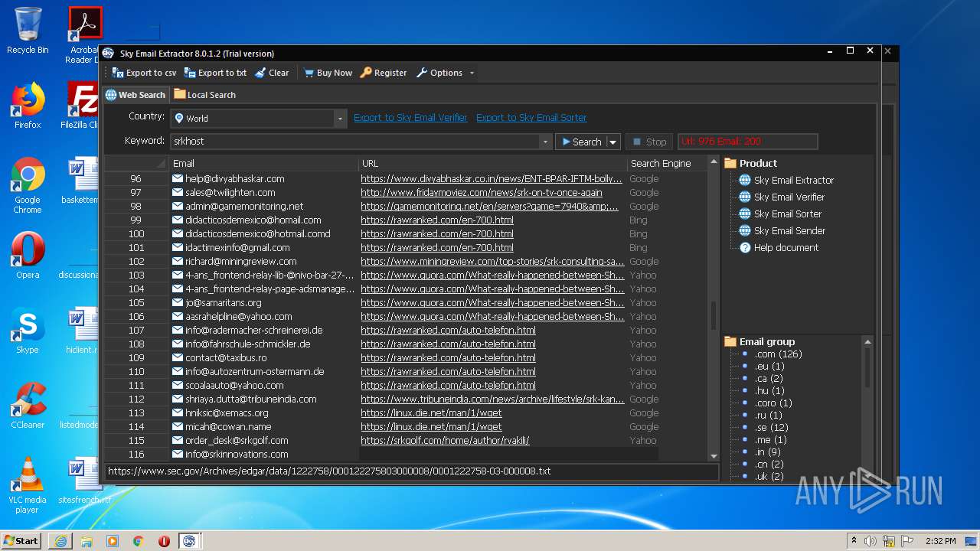Open Google Chrome desktop icon
980x551 pixels.
28,185
